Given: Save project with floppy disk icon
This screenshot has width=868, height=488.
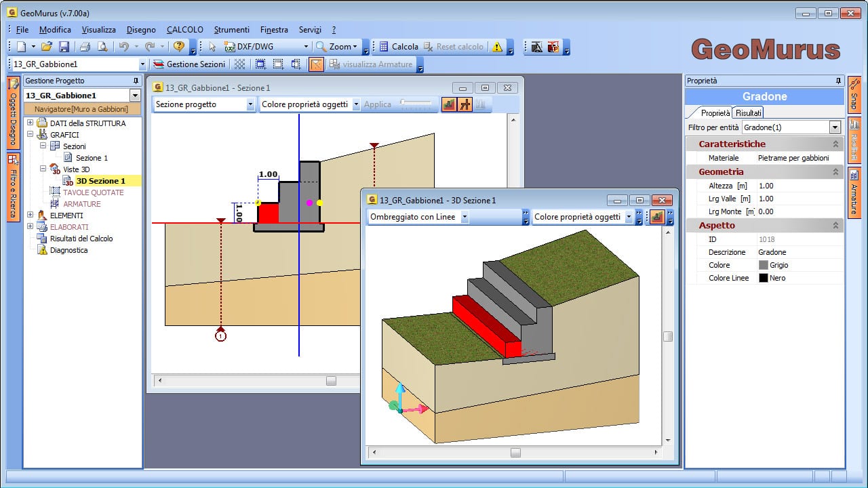Looking at the screenshot, I should [64, 47].
